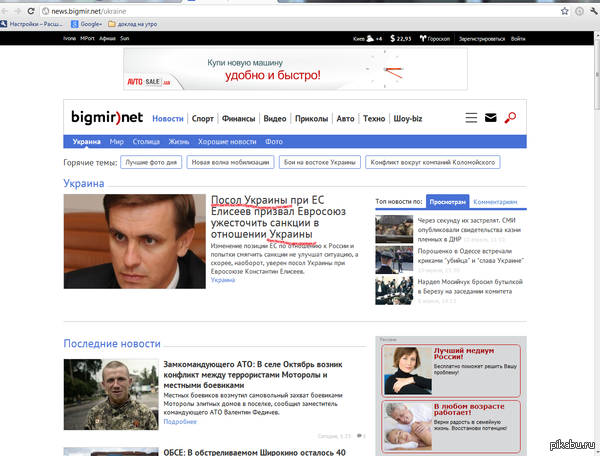Image resolution: width=600 pixels, height=456 pixels.
Task: Click the address bar URL field
Action: 298,11
